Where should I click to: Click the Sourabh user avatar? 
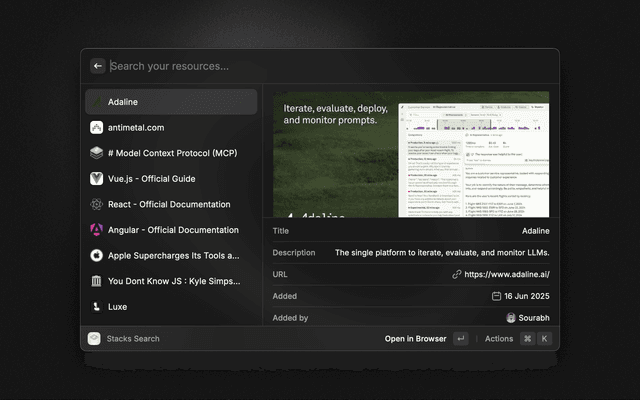[x=511, y=318]
